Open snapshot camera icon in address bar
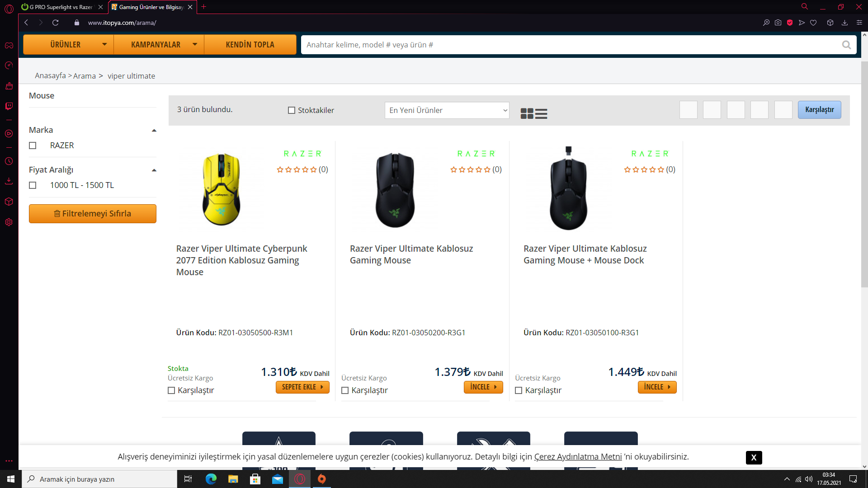This screenshot has width=868, height=488. tap(778, 23)
